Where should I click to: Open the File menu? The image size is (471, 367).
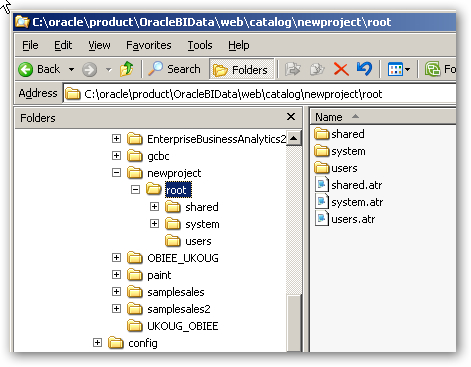pos(30,45)
